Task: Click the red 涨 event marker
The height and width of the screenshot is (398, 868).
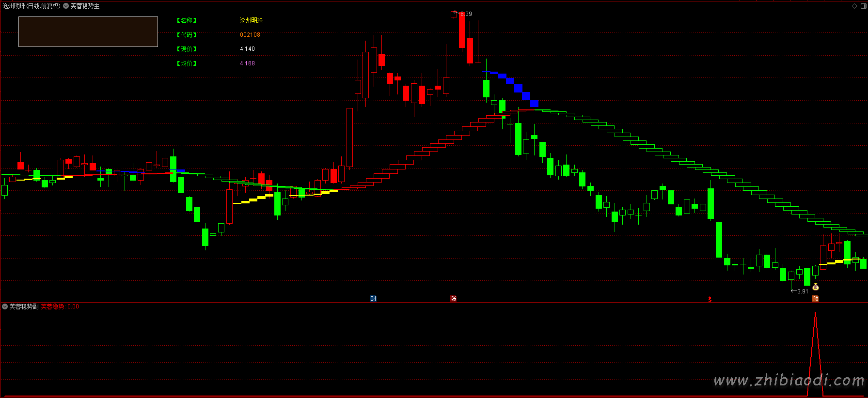Action: tap(453, 299)
